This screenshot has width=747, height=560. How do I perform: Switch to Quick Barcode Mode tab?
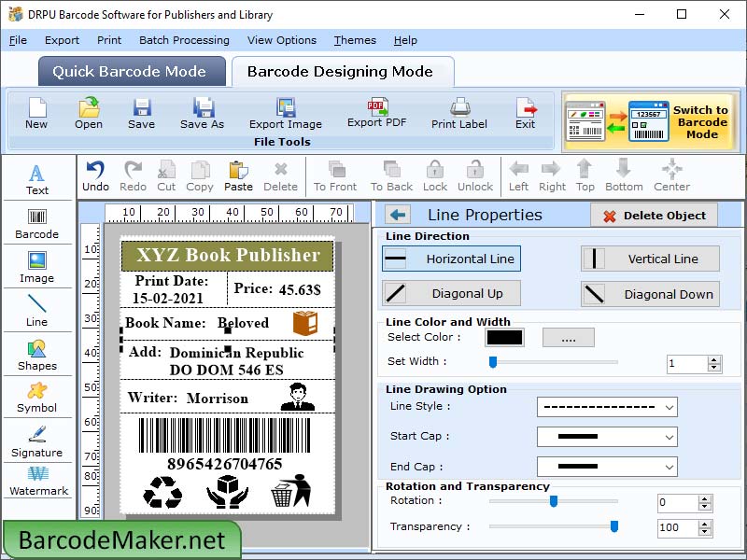click(x=131, y=71)
